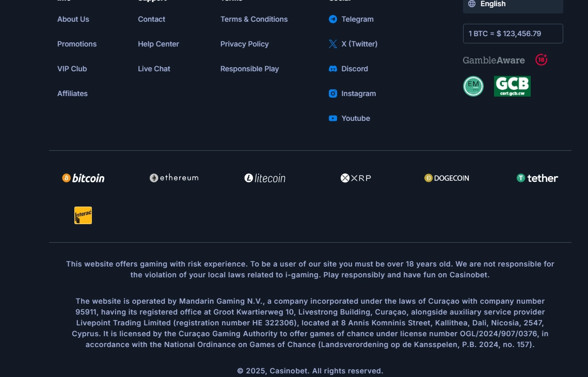Click the tether logo
The image size is (588, 377).
click(537, 178)
